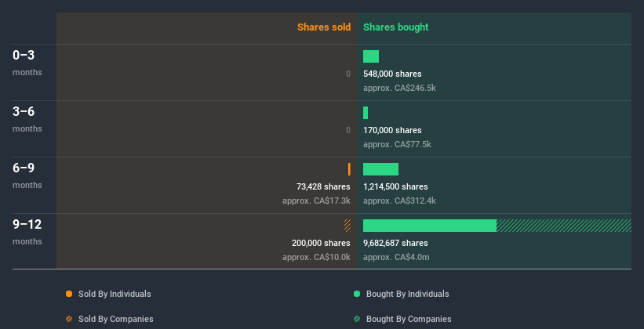This screenshot has width=644, height=329.
Task: Click the 3–6 months row label
Action: coord(27,119)
